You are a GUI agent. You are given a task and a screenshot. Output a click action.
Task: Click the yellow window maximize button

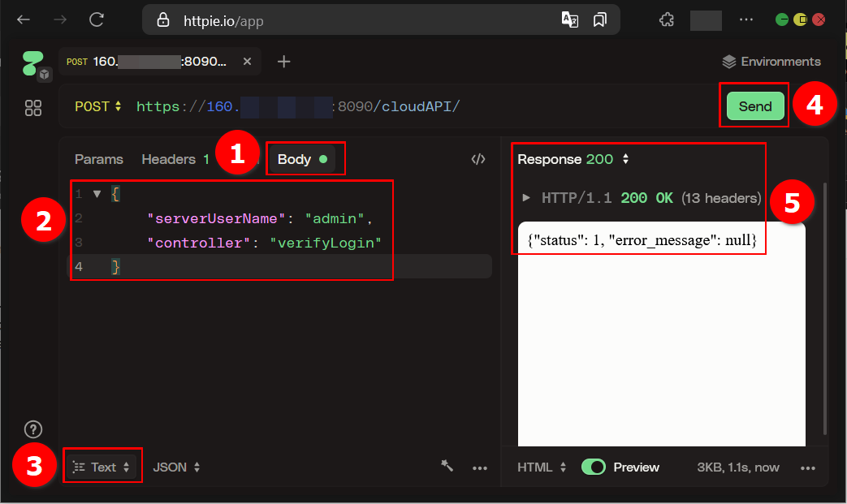click(800, 20)
